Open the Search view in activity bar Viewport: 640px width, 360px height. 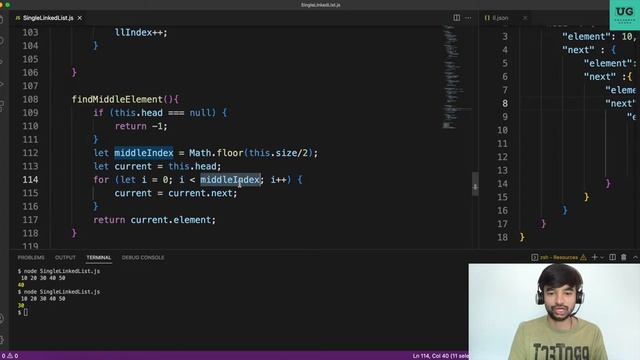click(2, 41)
